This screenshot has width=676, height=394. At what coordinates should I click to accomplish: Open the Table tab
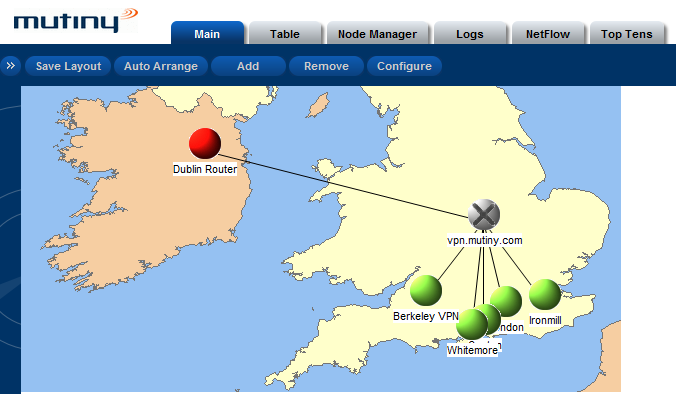point(285,34)
